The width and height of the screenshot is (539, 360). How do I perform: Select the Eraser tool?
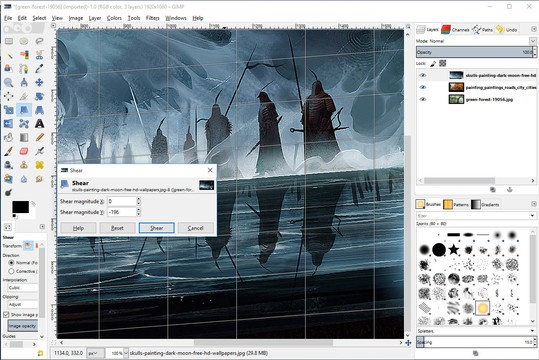[x=24, y=151]
